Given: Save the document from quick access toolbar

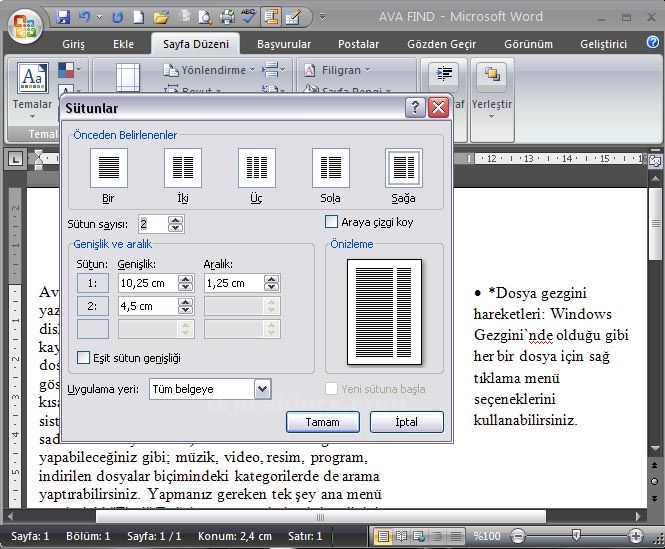Looking at the screenshot, I should click(x=63, y=17).
